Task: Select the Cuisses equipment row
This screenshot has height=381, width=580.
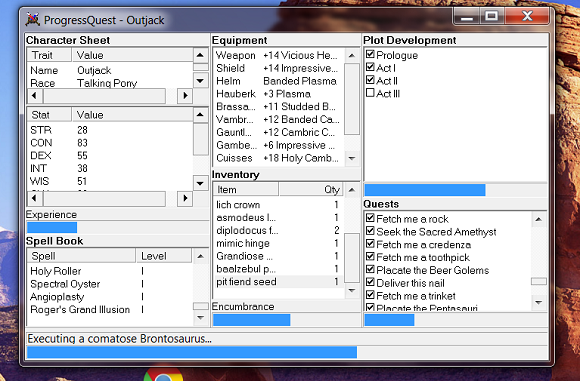Action: coord(278,158)
